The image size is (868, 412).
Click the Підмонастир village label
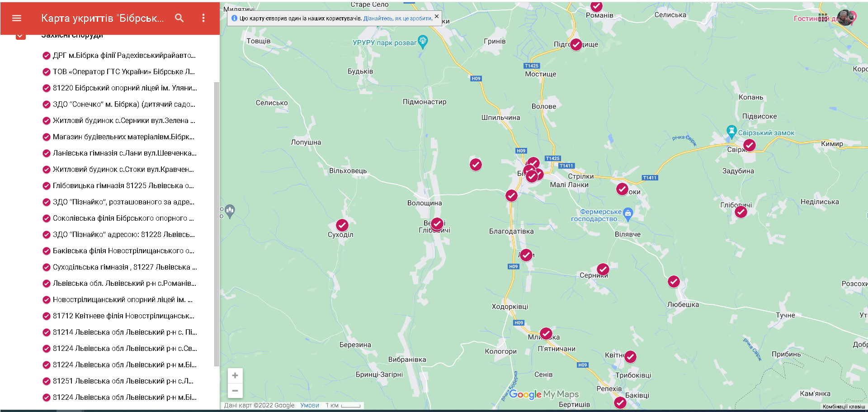425,102
